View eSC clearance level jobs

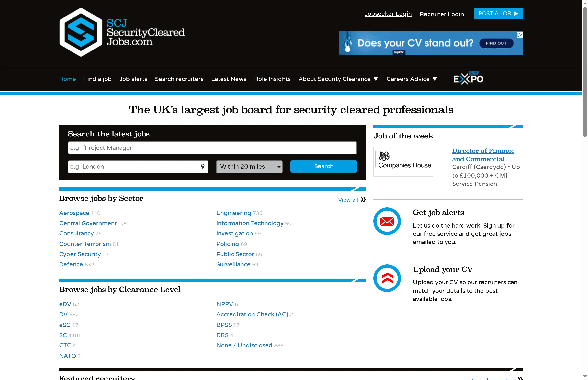point(65,325)
